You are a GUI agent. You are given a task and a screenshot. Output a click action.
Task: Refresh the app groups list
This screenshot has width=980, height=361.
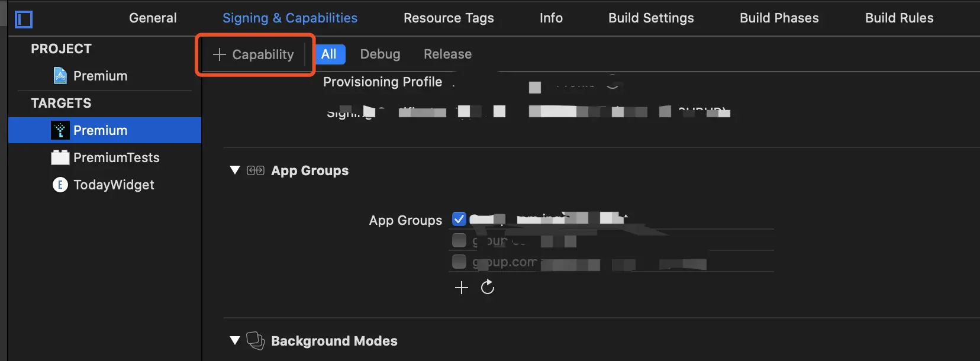(488, 287)
